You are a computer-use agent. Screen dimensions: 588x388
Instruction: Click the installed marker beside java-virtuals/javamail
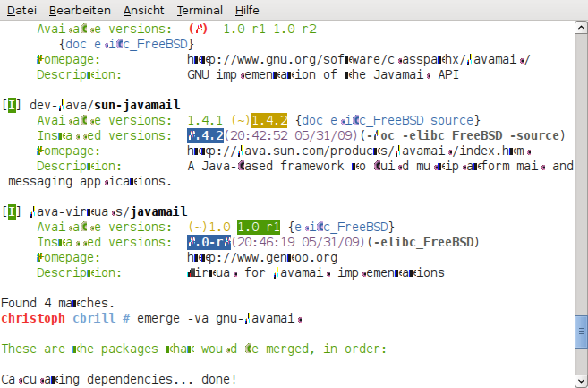coord(12,211)
